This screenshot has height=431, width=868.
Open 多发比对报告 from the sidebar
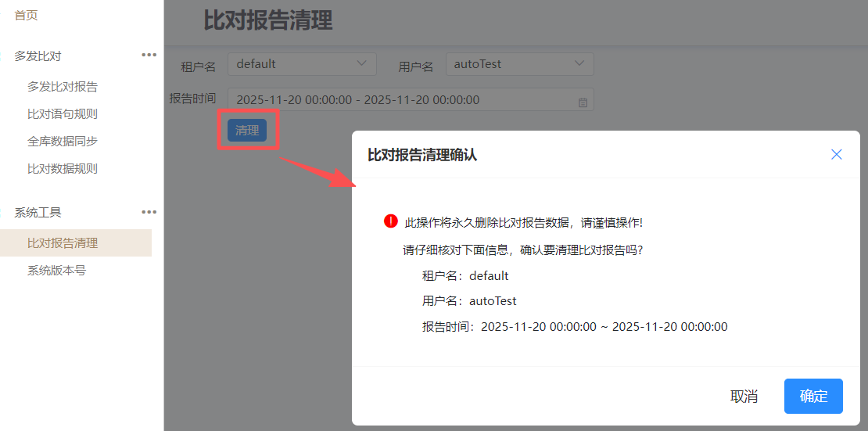pyautogui.click(x=63, y=87)
